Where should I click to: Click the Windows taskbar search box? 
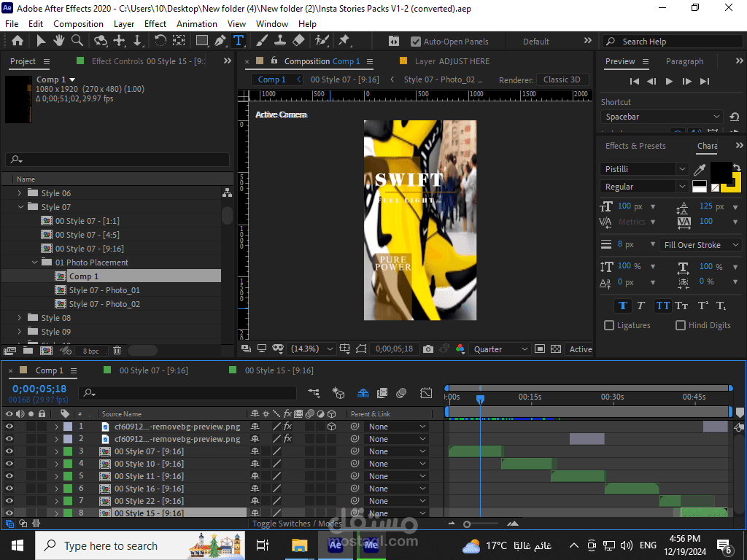[x=109, y=545]
